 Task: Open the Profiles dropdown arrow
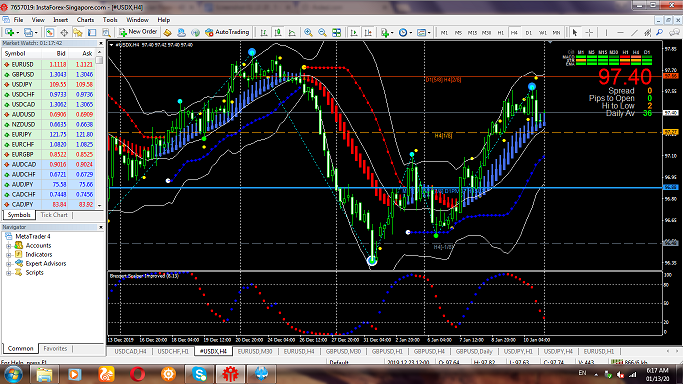coord(36,33)
